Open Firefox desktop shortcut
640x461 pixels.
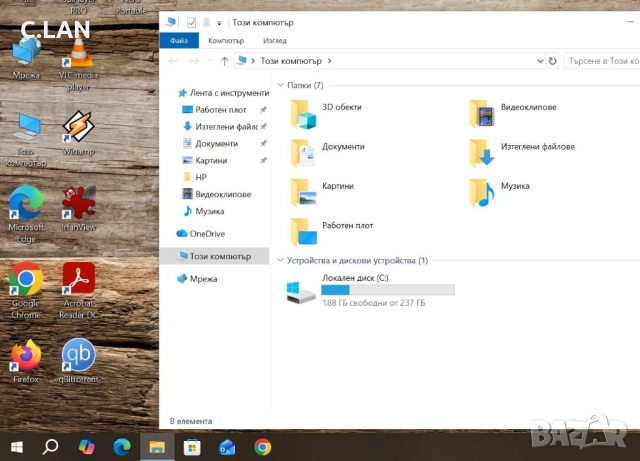pos(26,361)
